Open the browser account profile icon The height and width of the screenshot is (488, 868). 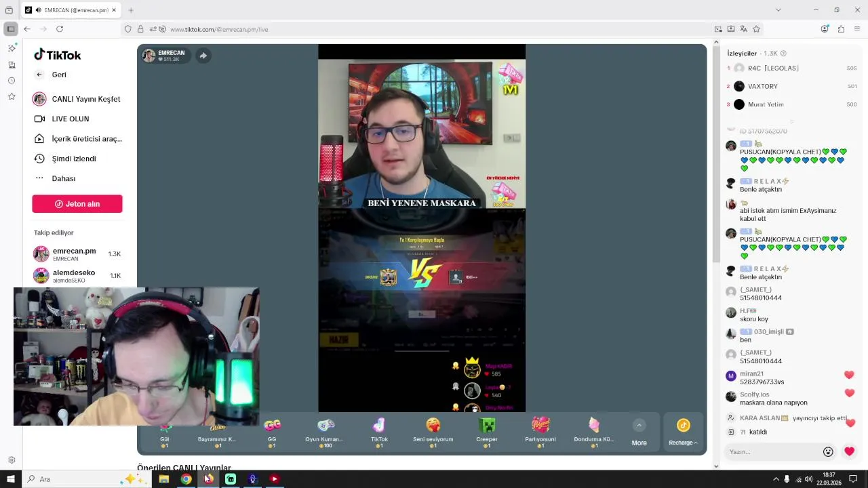[825, 29]
